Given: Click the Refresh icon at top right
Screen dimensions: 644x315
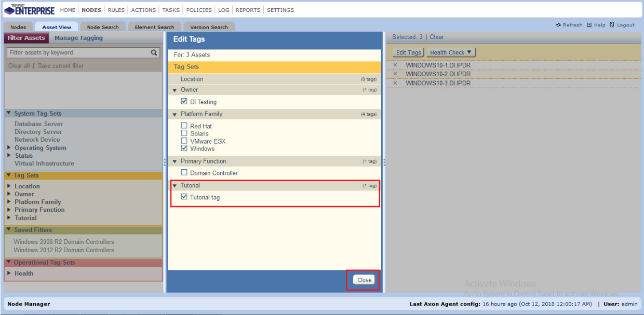Looking at the screenshot, I should pyautogui.click(x=558, y=25).
